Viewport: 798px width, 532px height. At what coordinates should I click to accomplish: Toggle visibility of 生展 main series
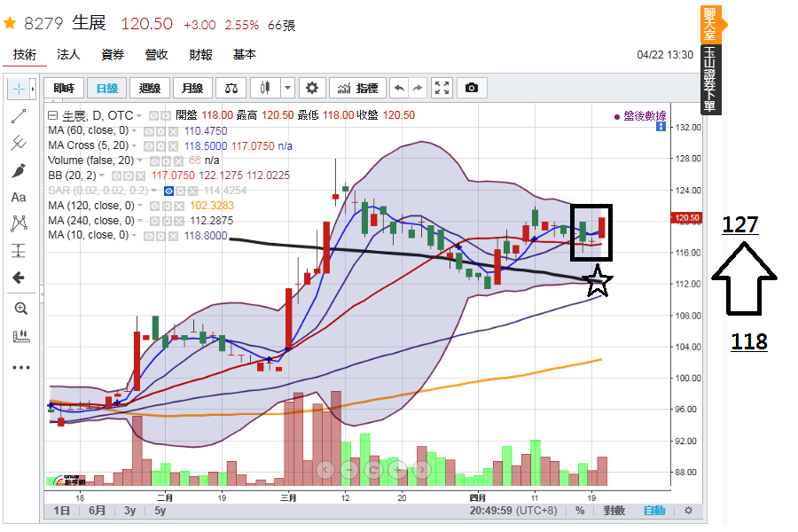(x=154, y=116)
